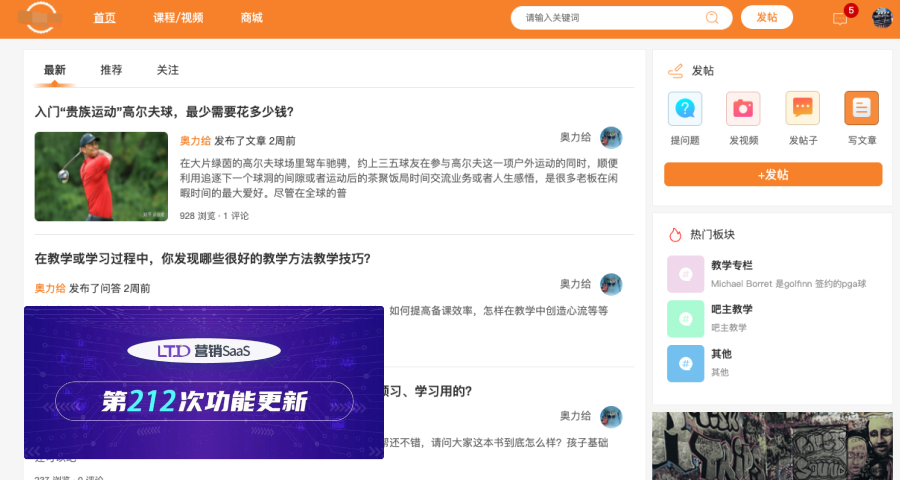Click orange 奥力给 author link on golf article
Viewport: 900px width, 480px height.
pyautogui.click(x=195, y=141)
